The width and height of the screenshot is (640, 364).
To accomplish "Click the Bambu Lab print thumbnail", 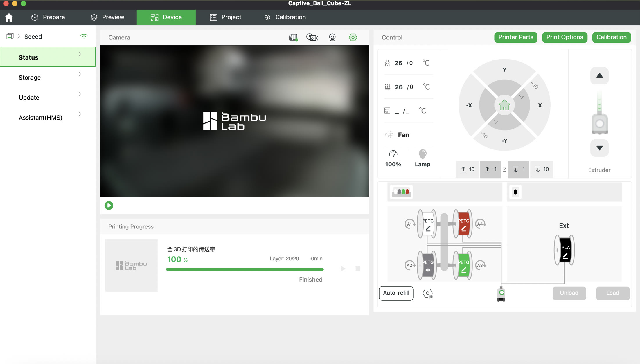I will 131,265.
